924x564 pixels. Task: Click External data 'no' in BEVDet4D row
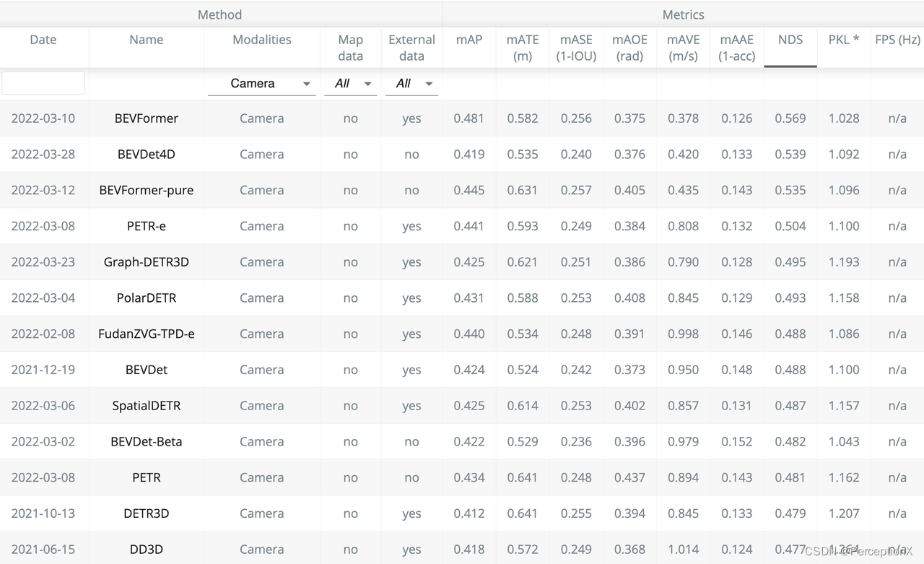pos(411,155)
